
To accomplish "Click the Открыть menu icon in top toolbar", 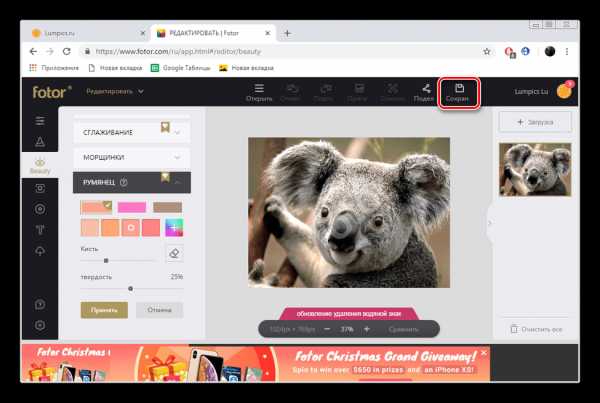I will (x=259, y=91).
